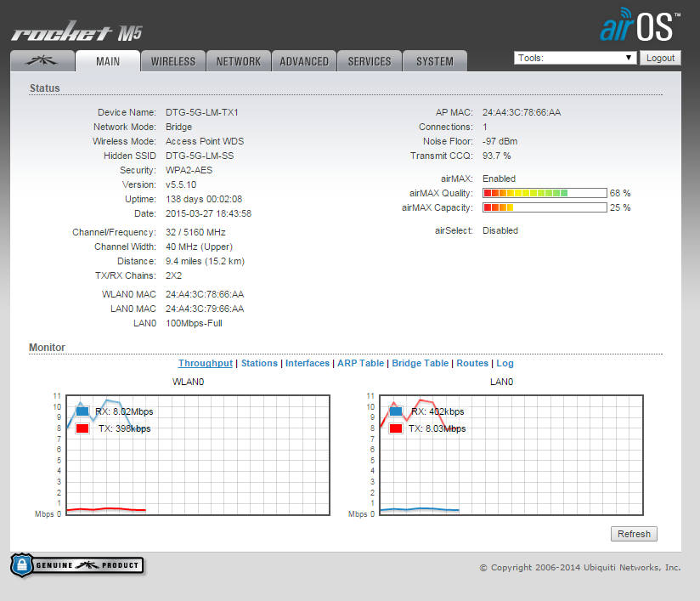
Task: Click the blue RX legend swatch in WLAN0
Action: click(82, 411)
